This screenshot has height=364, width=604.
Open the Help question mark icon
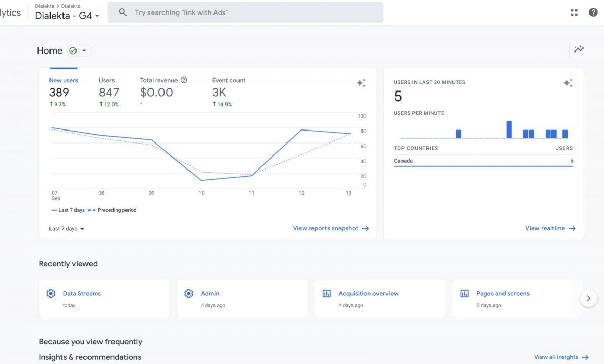pos(593,11)
